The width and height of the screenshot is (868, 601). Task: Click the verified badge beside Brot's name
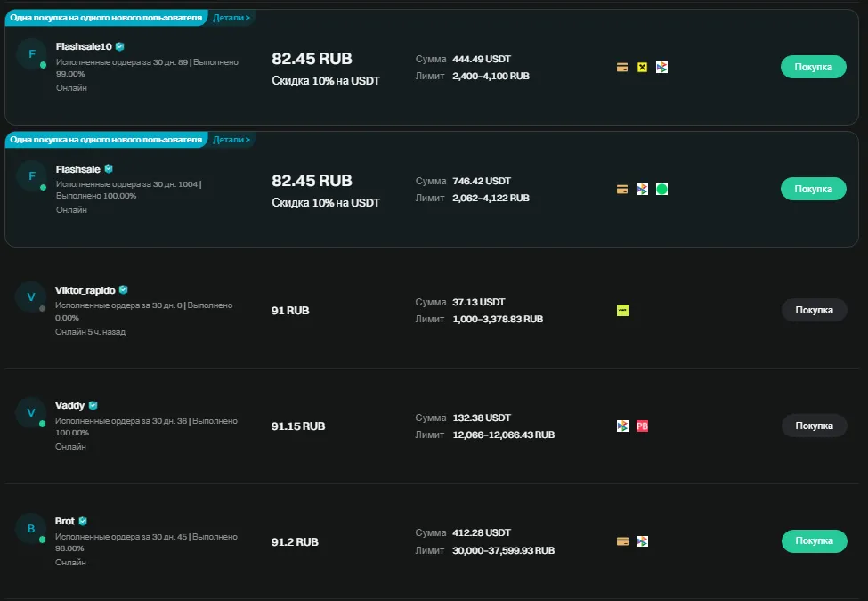coord(81,521)
